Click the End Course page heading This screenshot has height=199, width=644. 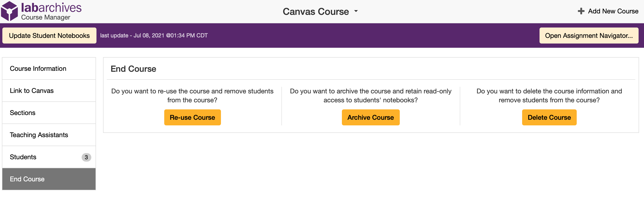click(x=134, y=69)
